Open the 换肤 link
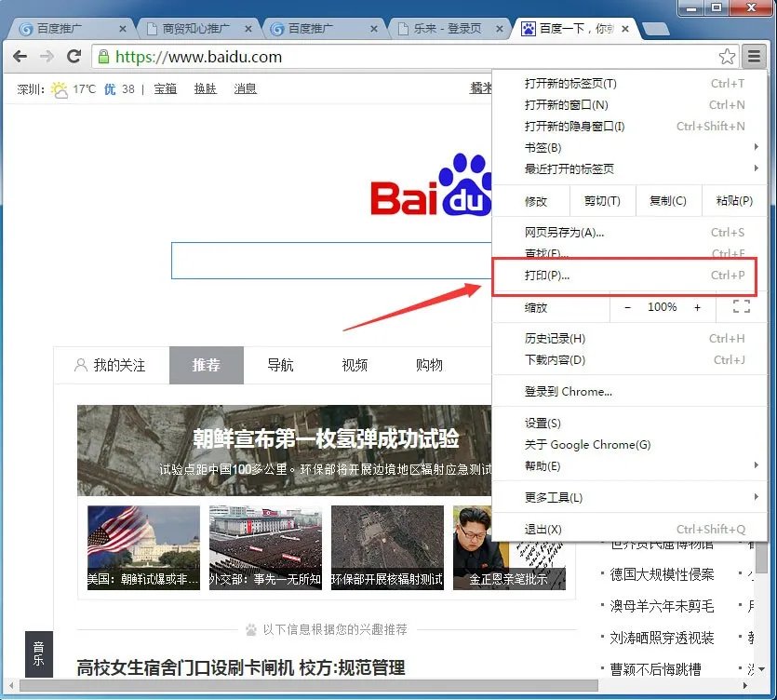The width and height of the screenshot is (777, 700). click(205, 88)
